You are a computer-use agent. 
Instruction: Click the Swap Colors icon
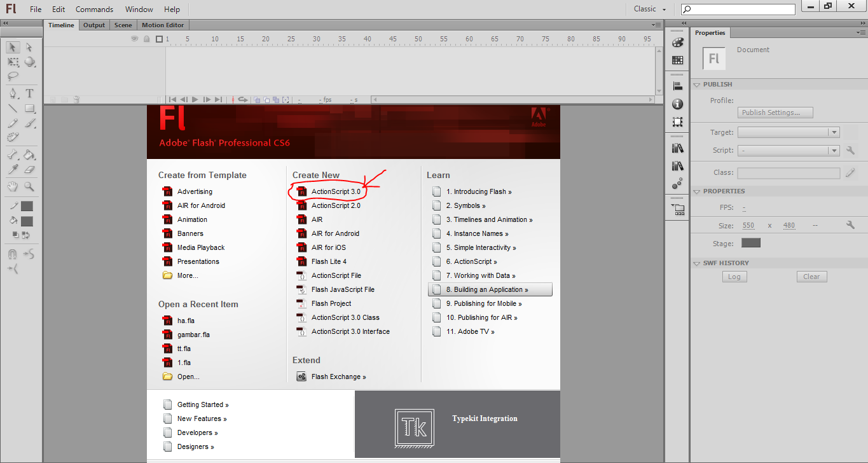(26, 235)
